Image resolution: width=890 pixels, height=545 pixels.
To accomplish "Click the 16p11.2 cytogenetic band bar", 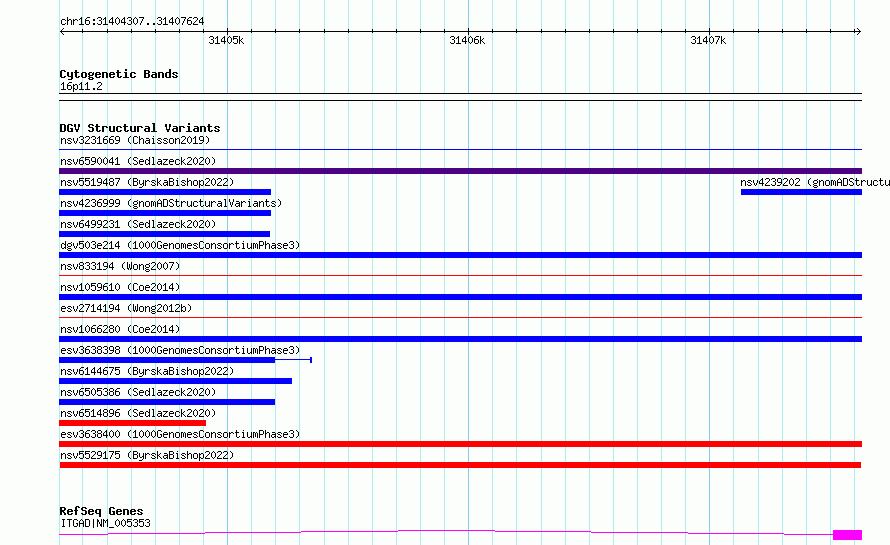I will point(460,97).
